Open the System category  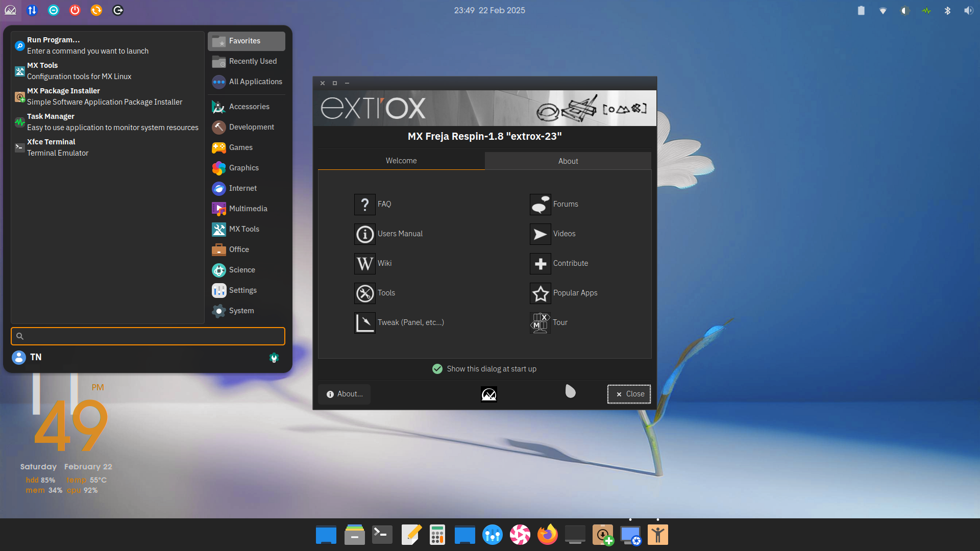tap(247, 311)
